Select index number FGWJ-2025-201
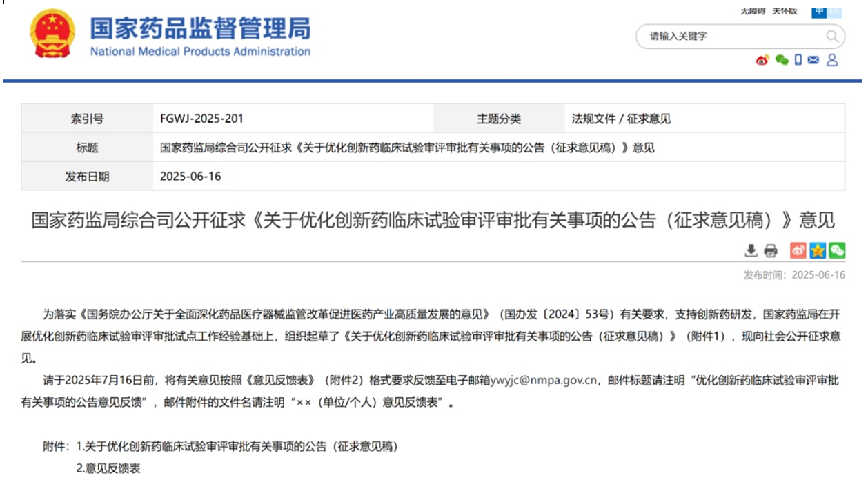Image resolution: width=868 pixels, height=482 pixels. click(201, 119)
